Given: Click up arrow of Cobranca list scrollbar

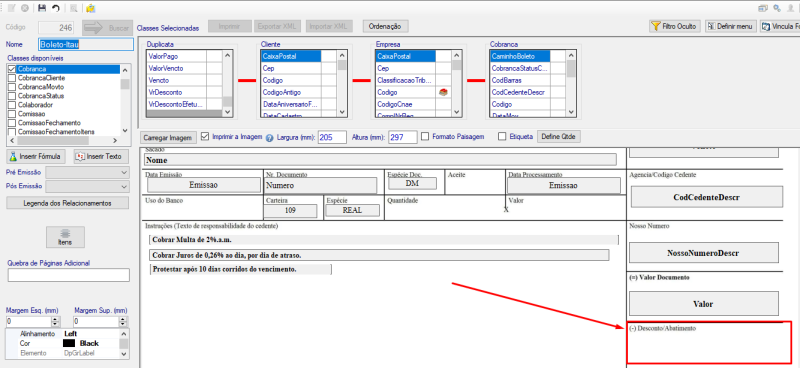Looking at the screenshot, I should tap(571, 55).
